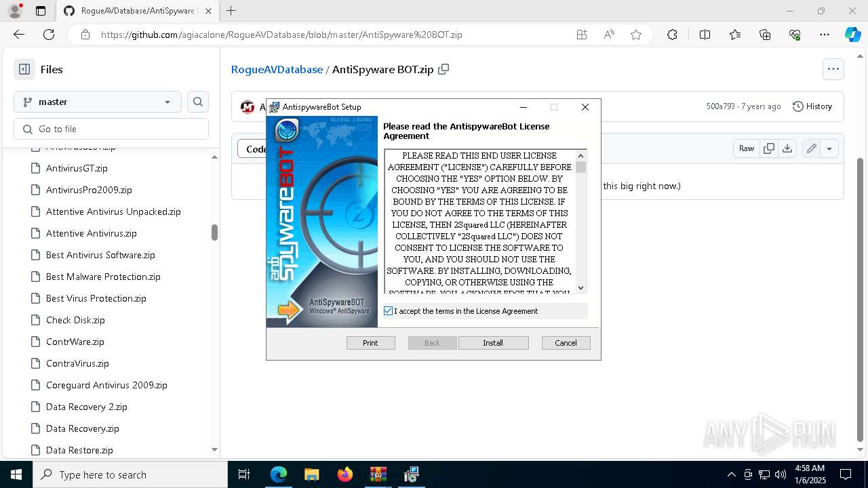The height and width of the screenshot is (488, 868).
Task: Open the 500a793 commit link
Action: coord(722,106)
